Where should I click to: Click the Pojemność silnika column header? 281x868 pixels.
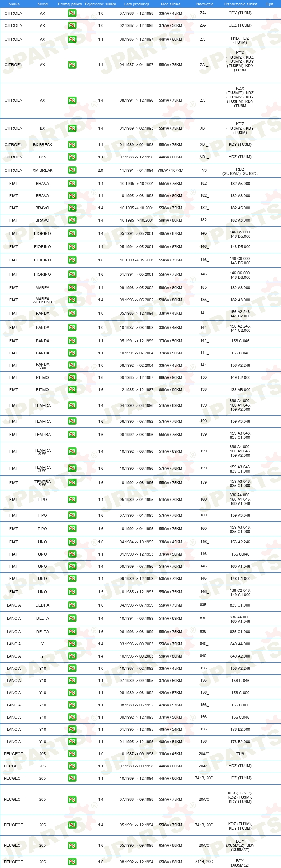coord(100,4)
